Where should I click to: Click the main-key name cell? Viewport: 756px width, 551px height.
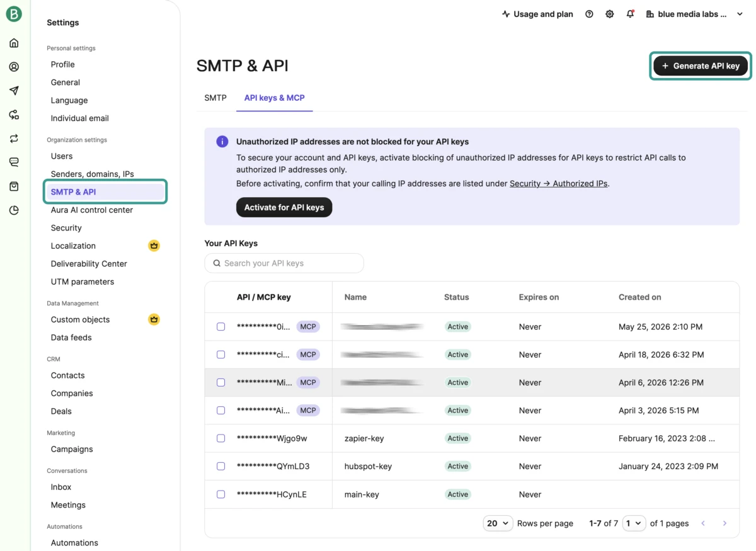(x=362, y=494)
